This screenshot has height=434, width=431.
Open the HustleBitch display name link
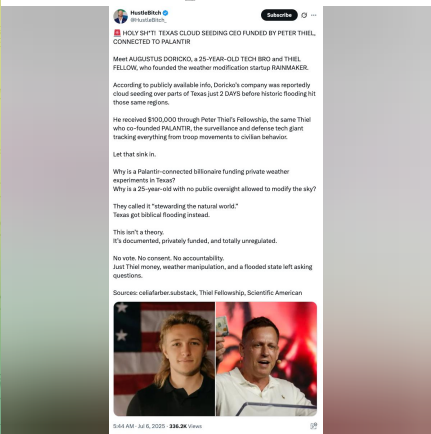[146, 13]
